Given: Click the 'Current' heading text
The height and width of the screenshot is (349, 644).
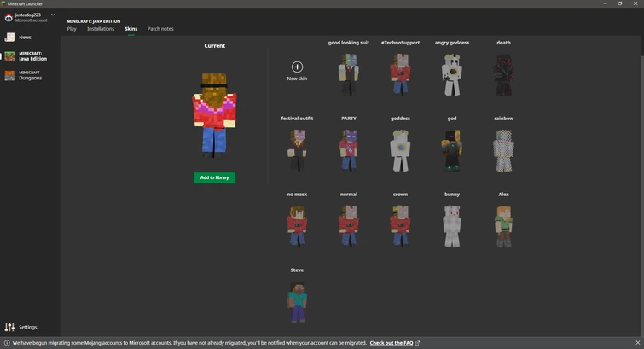Looking at the screenshot, I should click(214, 45).
